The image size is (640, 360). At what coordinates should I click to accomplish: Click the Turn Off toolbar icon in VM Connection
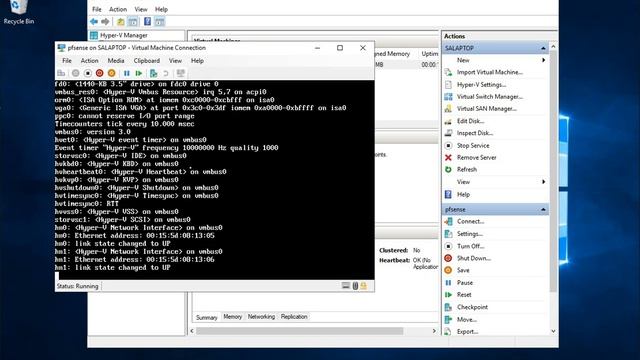[88, 73]
